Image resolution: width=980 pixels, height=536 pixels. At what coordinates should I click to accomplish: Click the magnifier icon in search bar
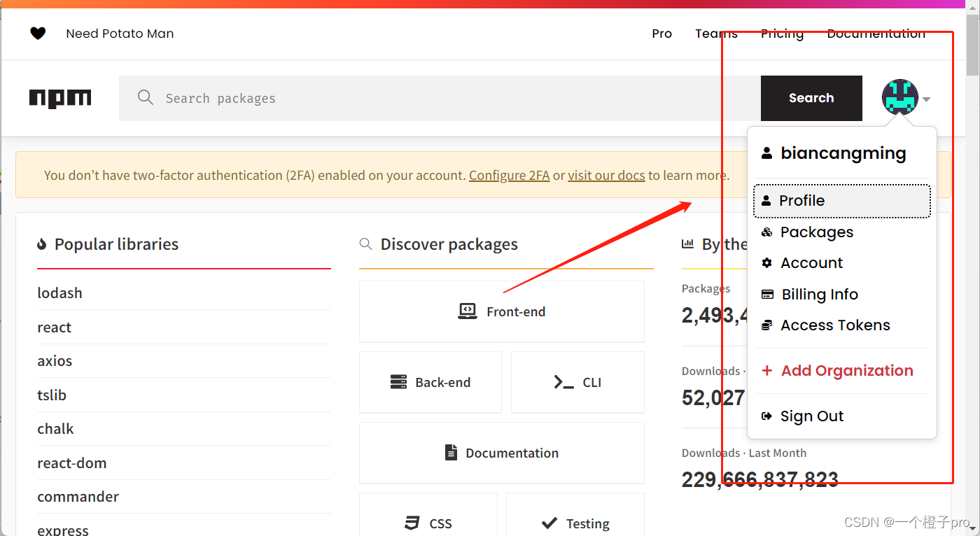pos(146,97)
